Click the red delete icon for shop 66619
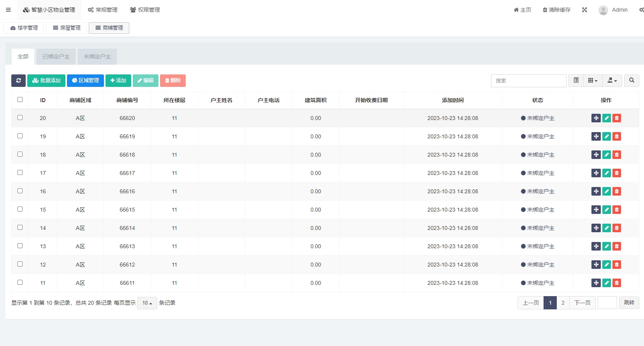The image size is (644, 346). click(617, 136)
